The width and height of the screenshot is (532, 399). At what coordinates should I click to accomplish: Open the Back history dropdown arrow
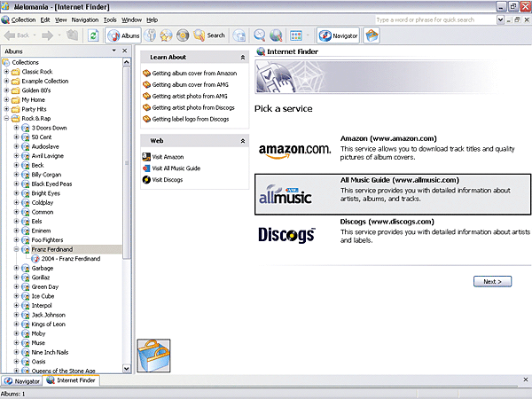pyautogui.click(x=35, y=35)
